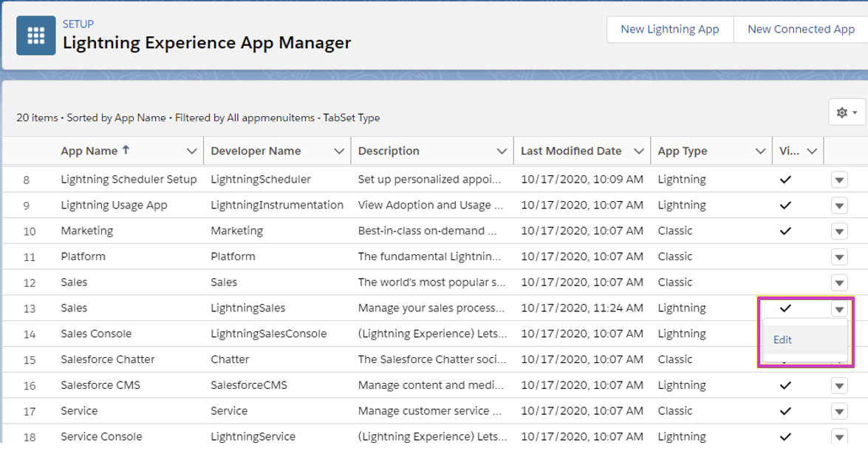
Task: Click the LightningSalesConsole developer name
Action: tap(268, 333)
